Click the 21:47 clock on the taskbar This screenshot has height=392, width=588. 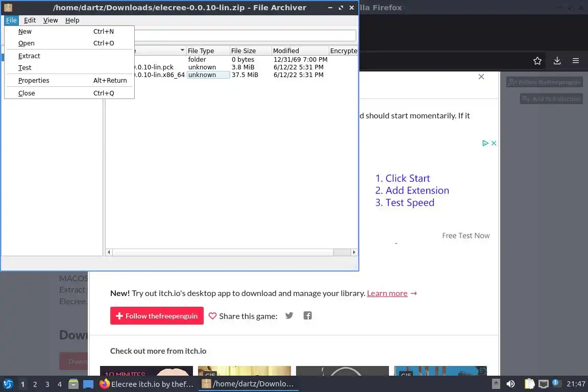[576, 384]
